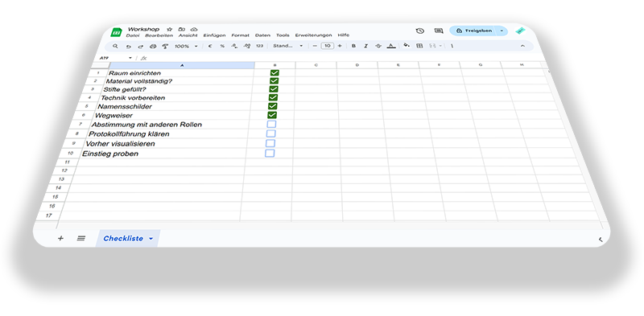This screenshot has width=644, height=316.
Task: Open the Checkliste tab dropdown arrow
Action: [151, 239]
